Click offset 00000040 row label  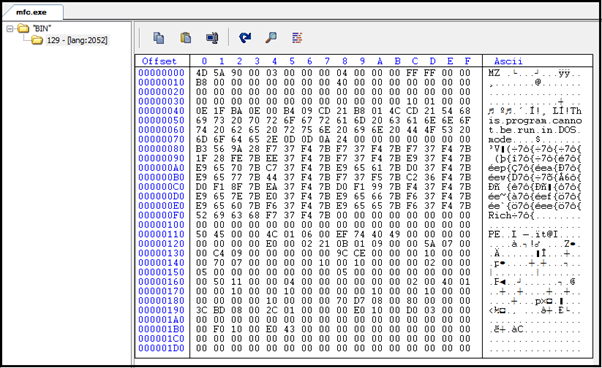tap(161, 111)
